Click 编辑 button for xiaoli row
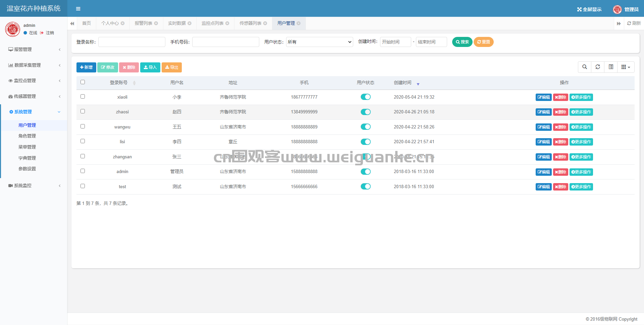Viewport: 644px width, 325px height. (x=543, y=97)
